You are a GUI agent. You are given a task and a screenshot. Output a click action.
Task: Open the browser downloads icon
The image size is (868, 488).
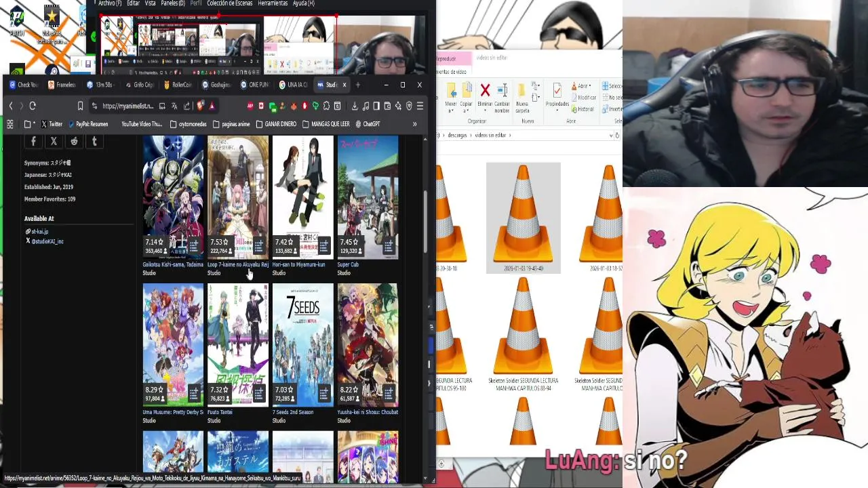pos(354,106)
